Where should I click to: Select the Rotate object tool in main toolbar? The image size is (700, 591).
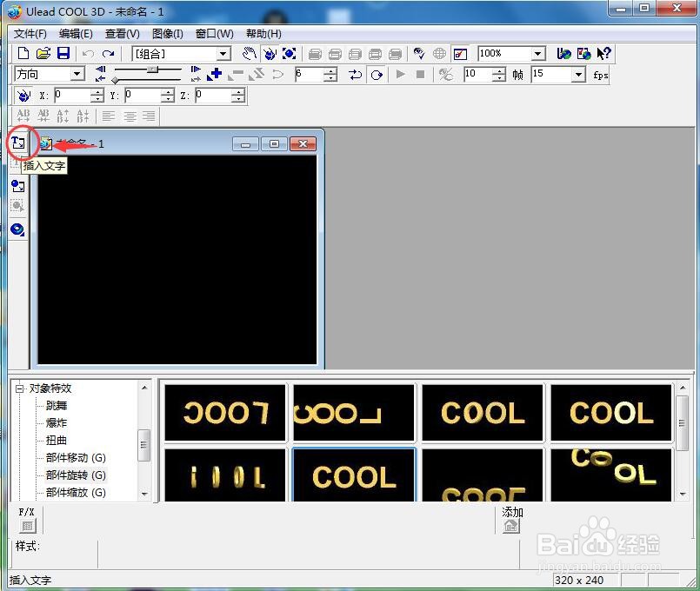click(x=270, y=54)
